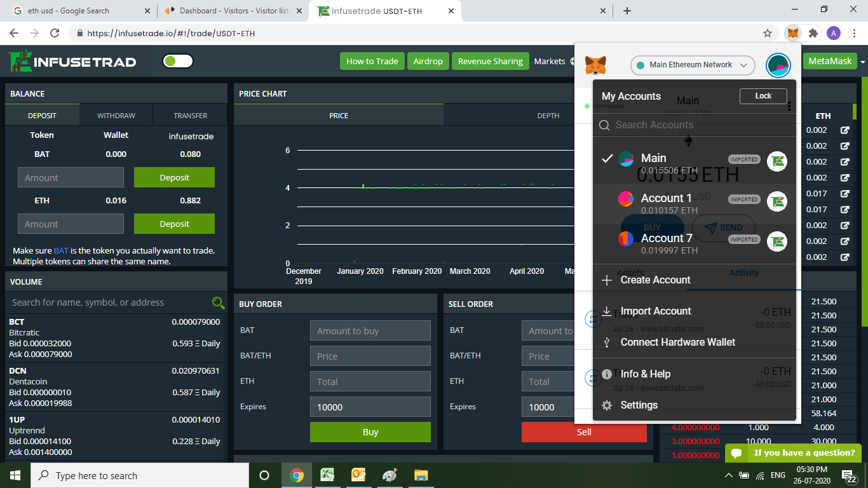Select the DCN Dentacoin row in Volume
This screenshot has height=488, width=868.
point(116,387)
